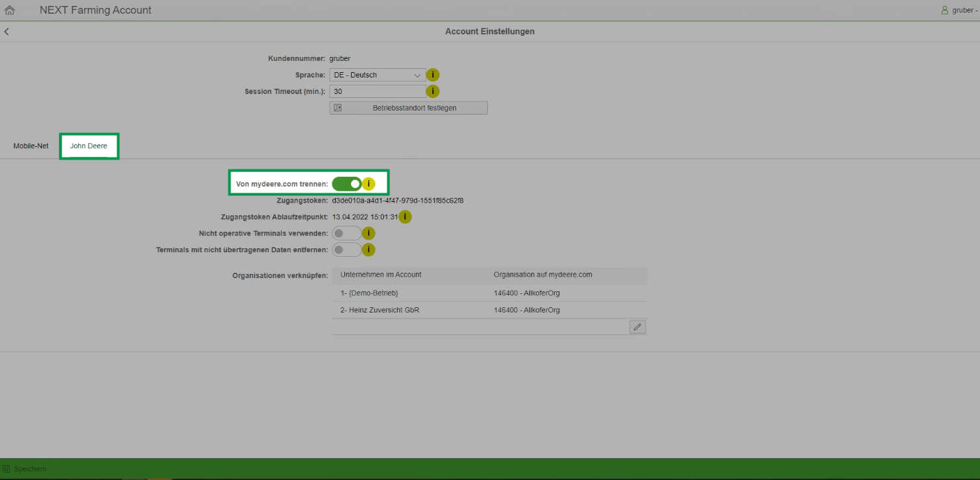Show info for Terminals entfernen option

coord(369,250)
